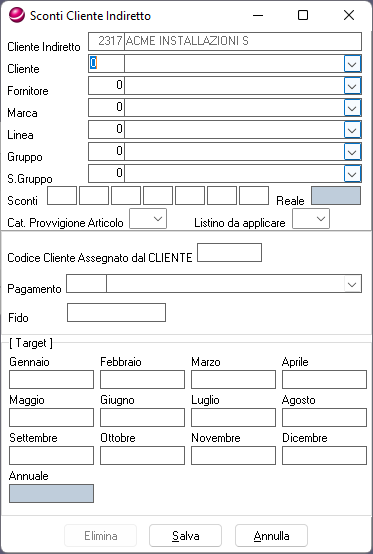This screenshot has width=373, height=554.
Task: Select the Fido input field
Action: coord(116,313)
